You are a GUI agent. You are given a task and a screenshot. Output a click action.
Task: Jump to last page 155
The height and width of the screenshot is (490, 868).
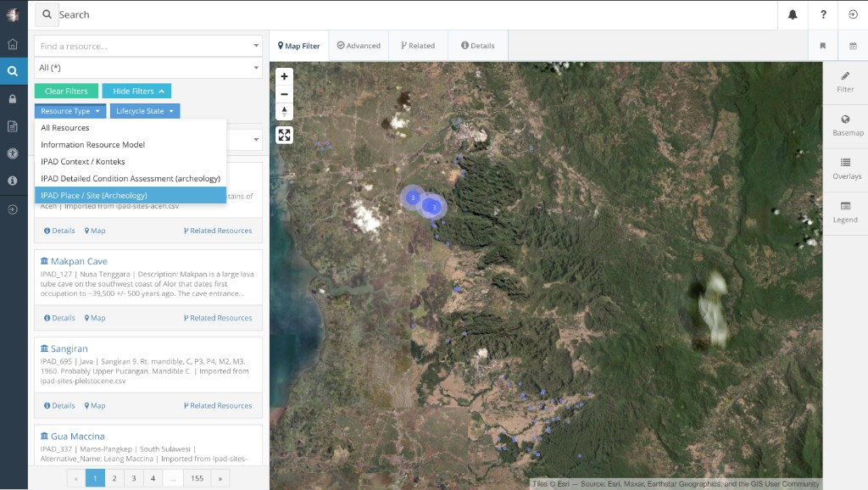[x=197, y=478]
